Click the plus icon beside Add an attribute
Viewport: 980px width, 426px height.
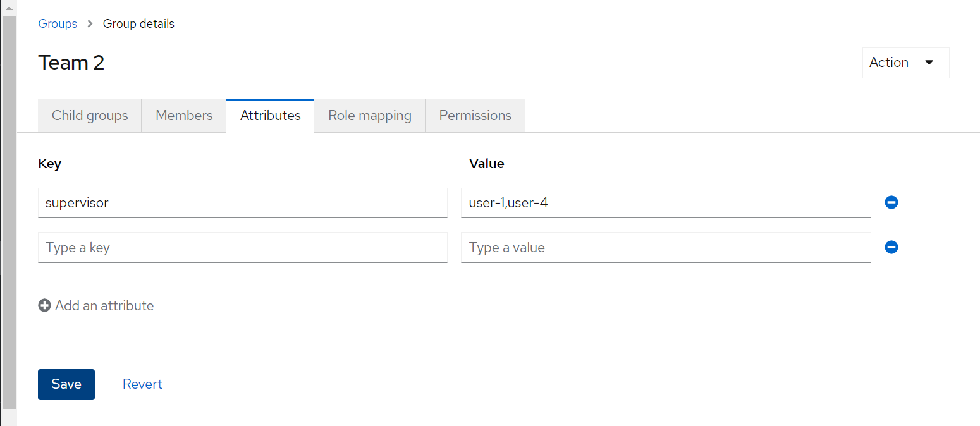click(44, 306)
